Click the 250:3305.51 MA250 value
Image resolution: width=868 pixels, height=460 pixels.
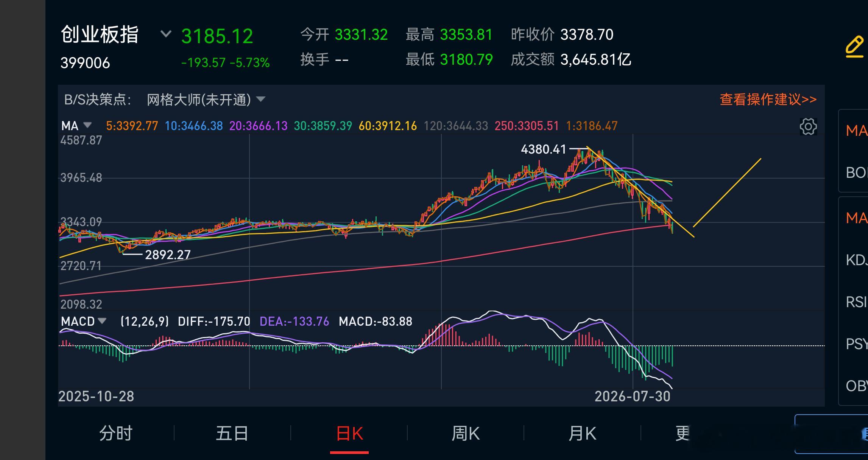click(527, 126)
